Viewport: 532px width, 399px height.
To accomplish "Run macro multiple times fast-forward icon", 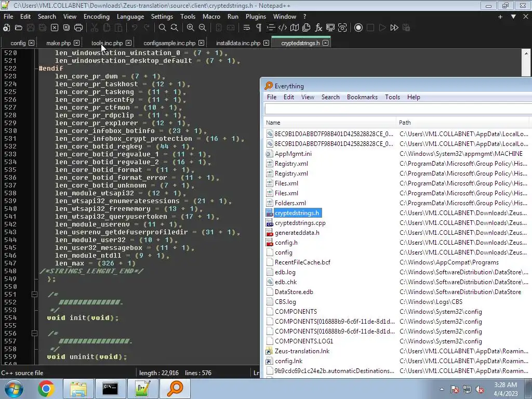I will pos(394,28).
